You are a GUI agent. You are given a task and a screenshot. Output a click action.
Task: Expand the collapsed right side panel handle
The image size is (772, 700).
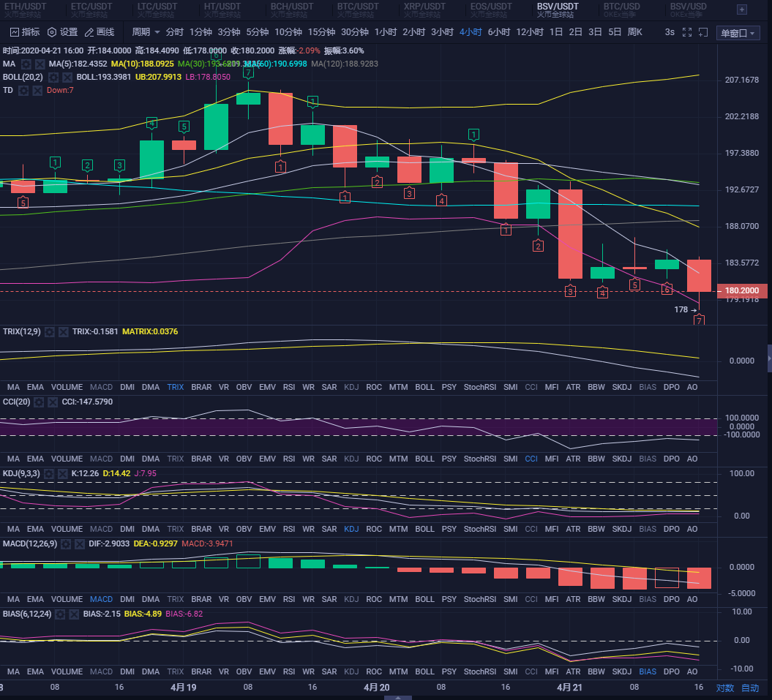770,360
